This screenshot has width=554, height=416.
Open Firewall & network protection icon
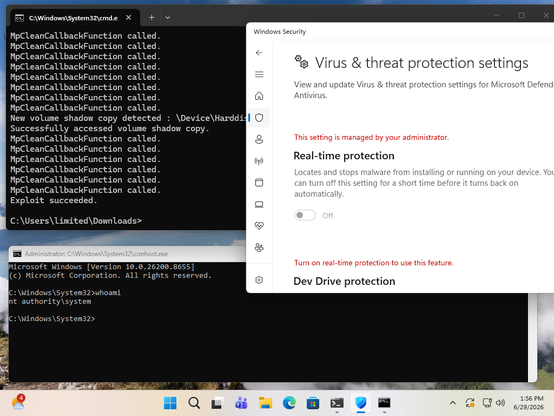(x=259, y=161)
